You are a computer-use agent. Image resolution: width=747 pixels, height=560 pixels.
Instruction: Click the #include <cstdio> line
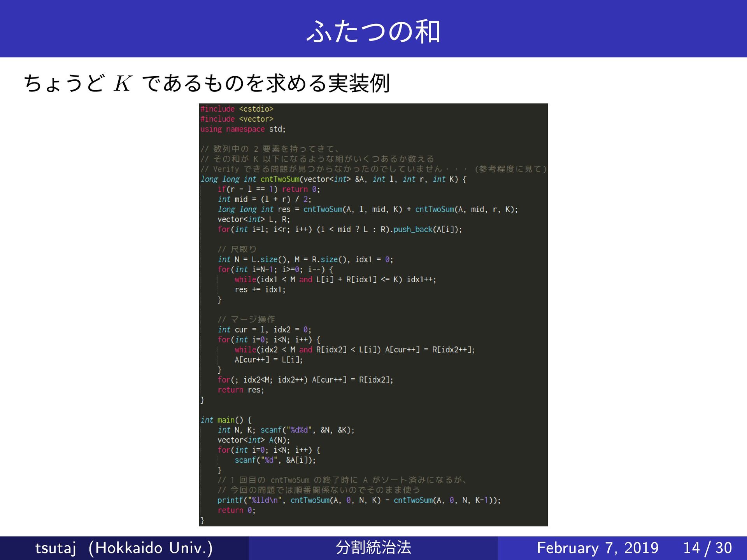tap(237, 109)
